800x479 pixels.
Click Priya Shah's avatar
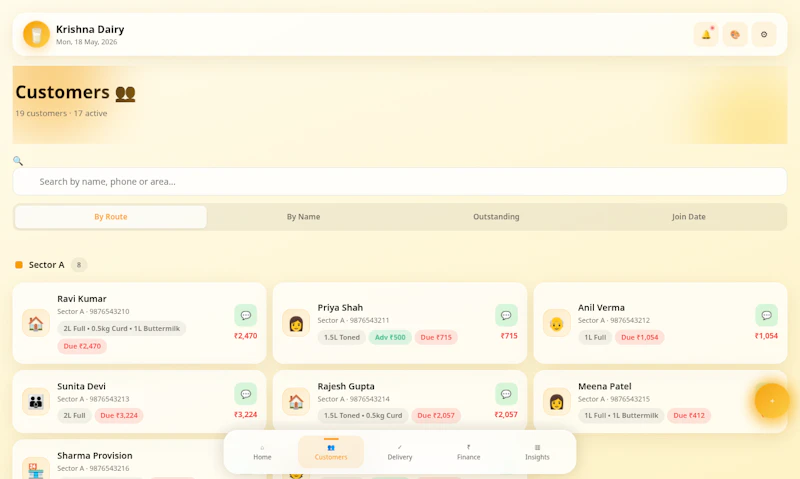[296, 323]
